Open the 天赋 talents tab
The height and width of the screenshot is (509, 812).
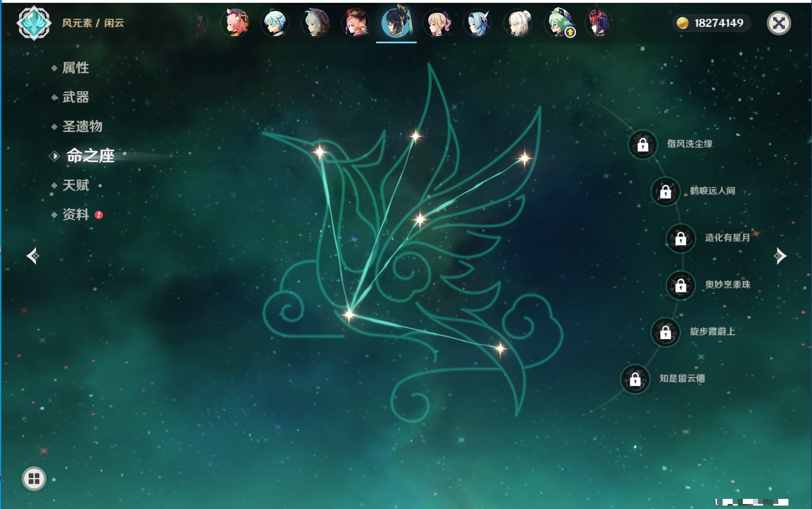coord(75,185)
